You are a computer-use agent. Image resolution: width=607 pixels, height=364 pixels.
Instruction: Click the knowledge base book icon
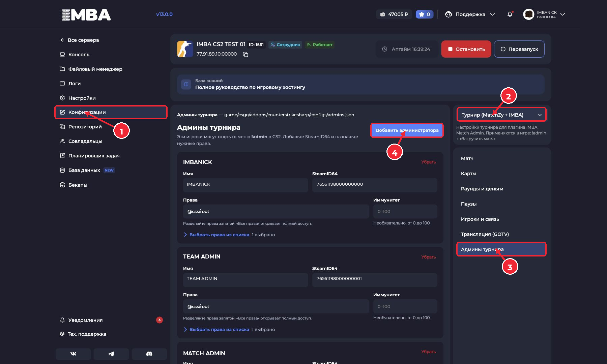(186, 84)
